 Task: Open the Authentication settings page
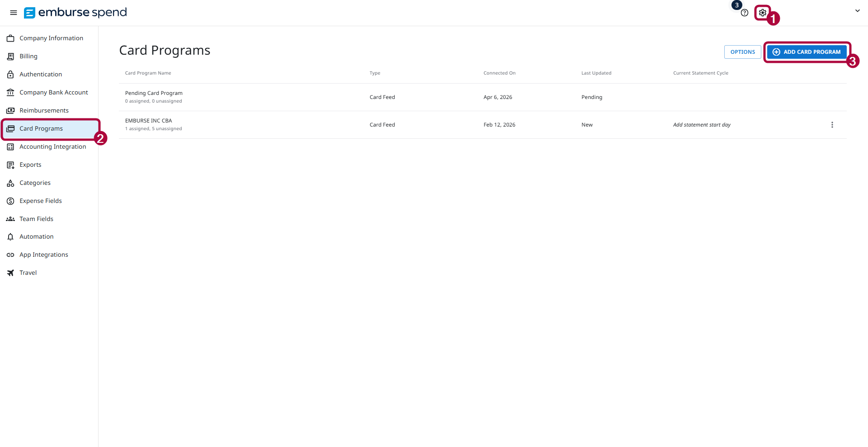click(41, 74)
